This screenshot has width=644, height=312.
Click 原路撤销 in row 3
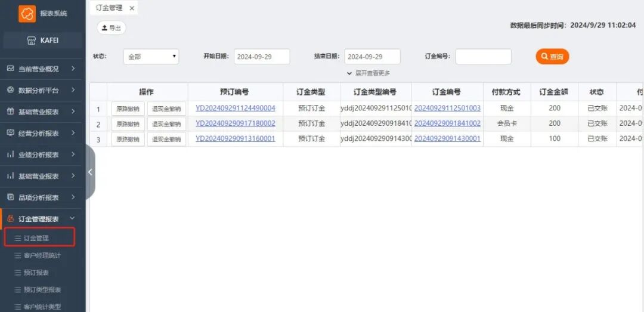tap(128, 139)
